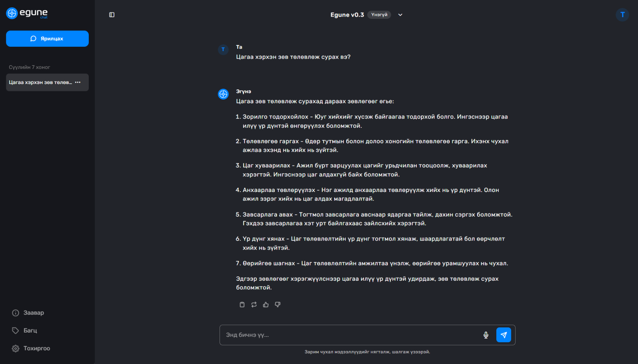This screenshot has height=364, width=638.
Task: Click the Egune v0.3 model name
Action: pos(347,15)
